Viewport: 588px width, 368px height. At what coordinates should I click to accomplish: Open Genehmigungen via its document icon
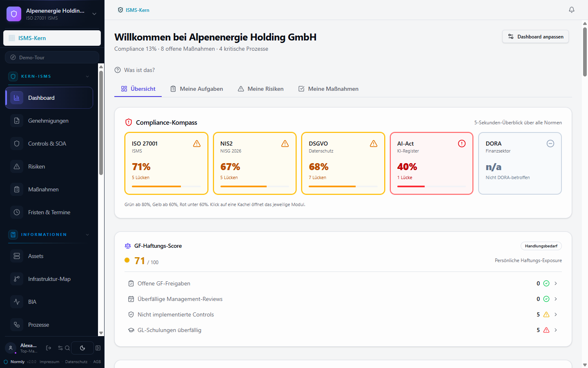17,121
